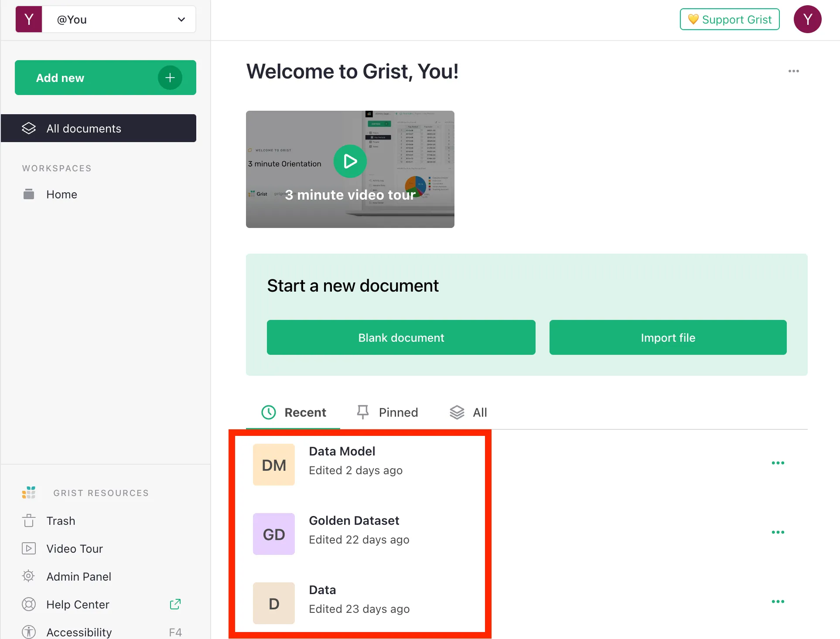840x639 pixels.
Task: Click the Import file button
Action: click(x=668, y=337)
